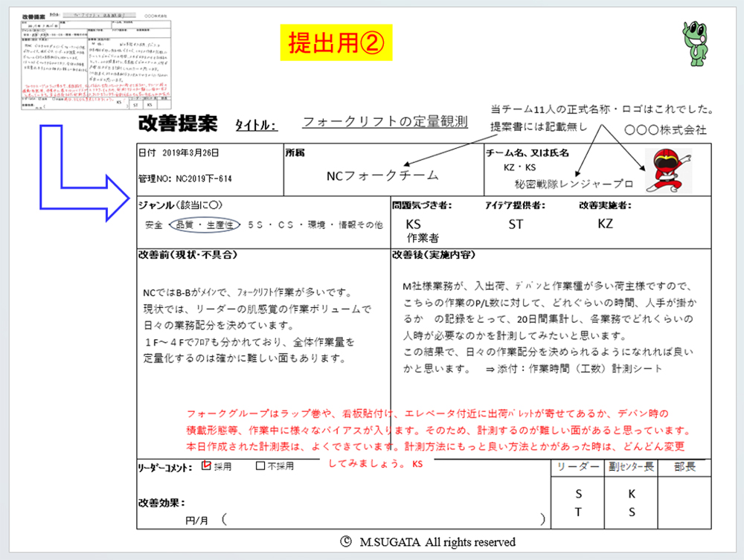Screen dimensions: 744x560
Task: Click the red ranger team logo
Action: coord(666,170)
